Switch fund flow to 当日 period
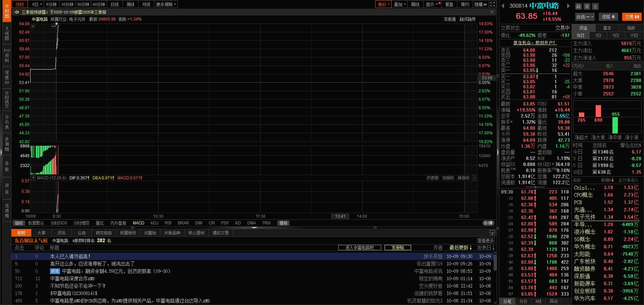This screenshot has height=305, width=644. 580,35
